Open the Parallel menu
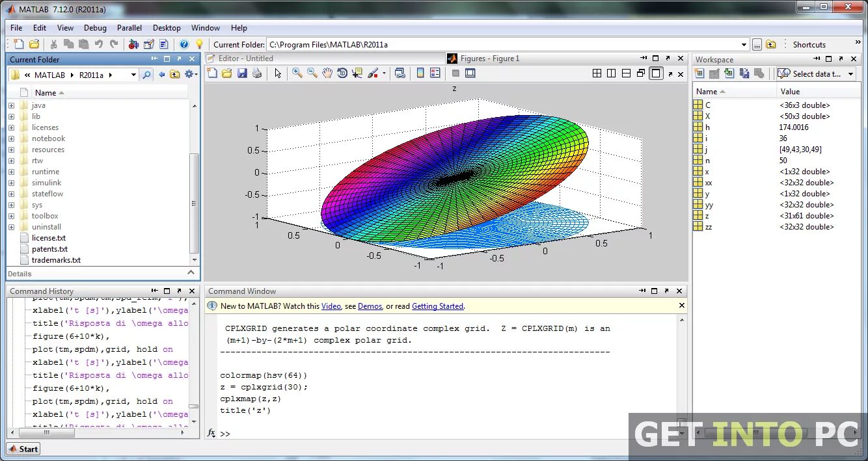The height and width of the screenshot is (461, 868). tap(129, 28)
